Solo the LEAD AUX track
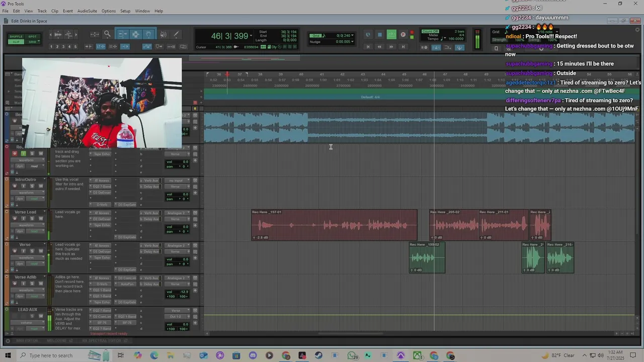 pos(32,317)
